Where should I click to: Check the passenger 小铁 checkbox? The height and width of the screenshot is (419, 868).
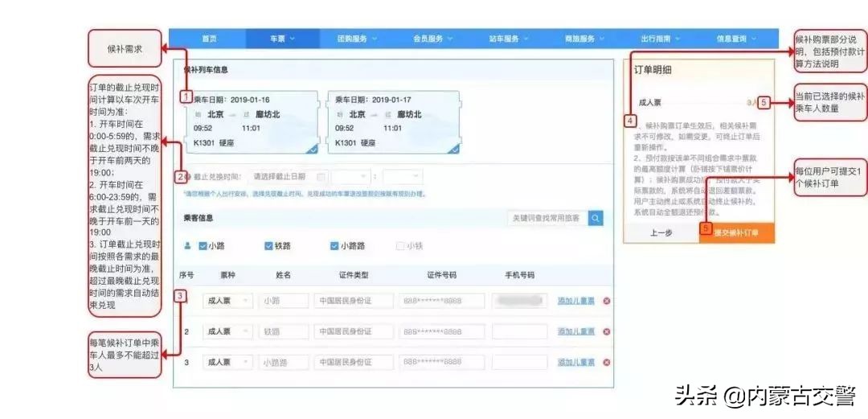pos(400,246)
